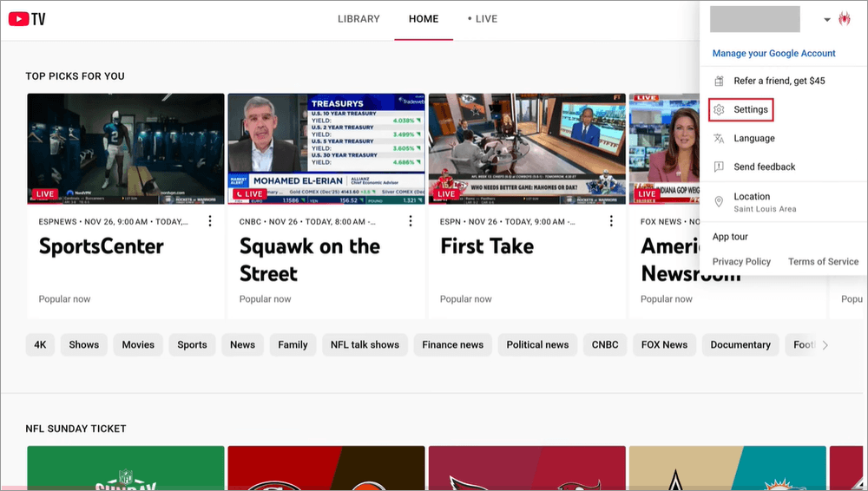
Task: Open the profile avatar icon
Action: 845,19
